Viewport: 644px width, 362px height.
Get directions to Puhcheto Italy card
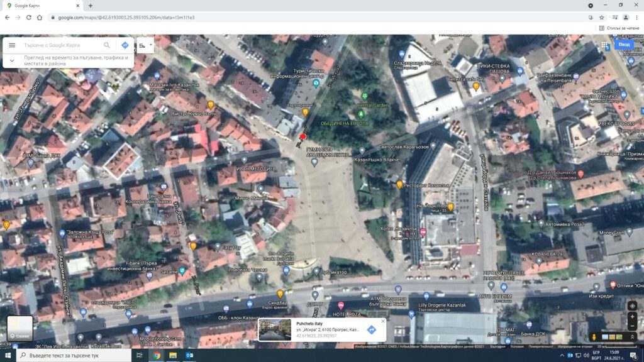tap(371, 329)
